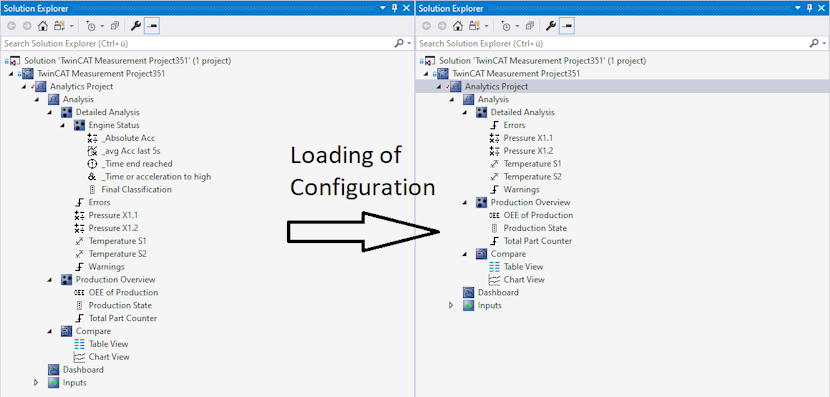Click Collapse All icon in right panel toolbar
830x397 pixels.
[530, 25]
